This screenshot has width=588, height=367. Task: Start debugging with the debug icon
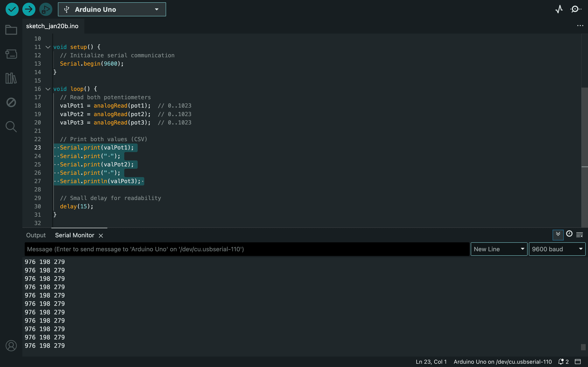pyautogui.click(x=46, y=10)
